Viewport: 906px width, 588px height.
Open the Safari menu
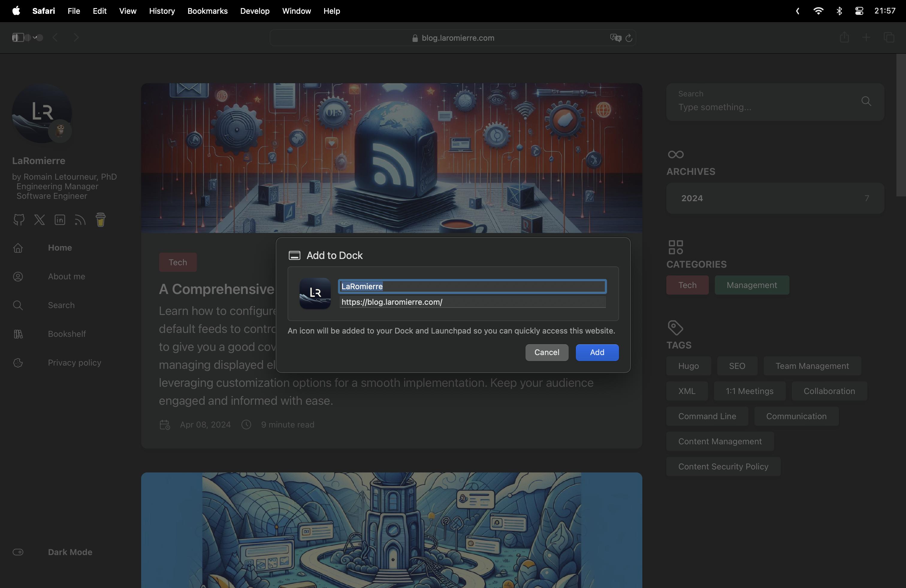pos(43,11)
